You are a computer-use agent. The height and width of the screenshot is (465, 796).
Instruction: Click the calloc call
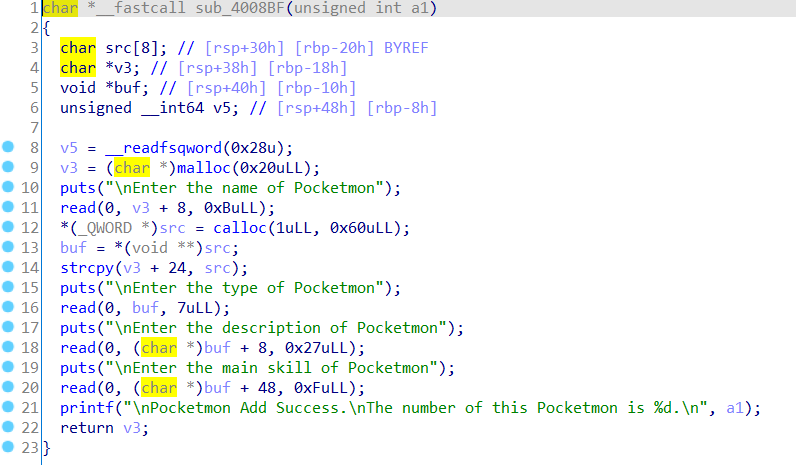click(240, 228)
